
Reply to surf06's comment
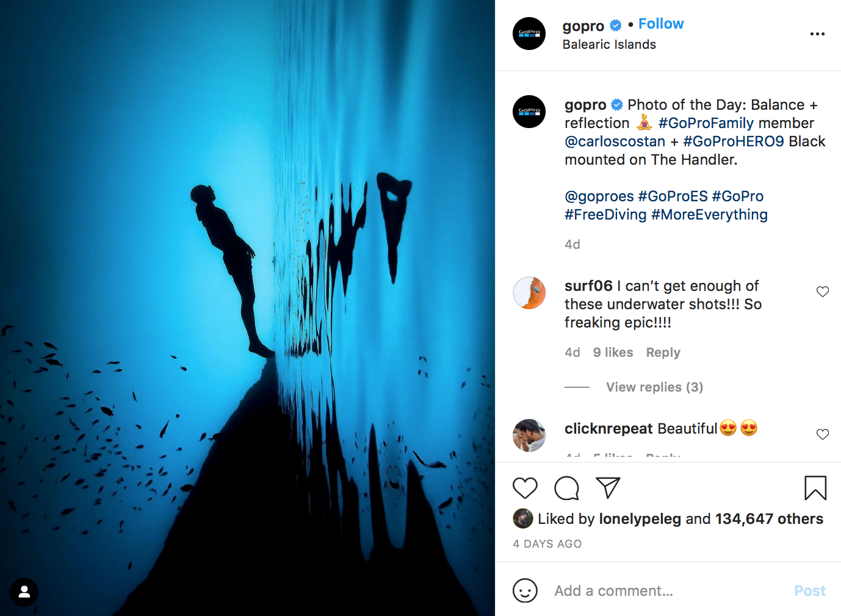tap(663, 353)
